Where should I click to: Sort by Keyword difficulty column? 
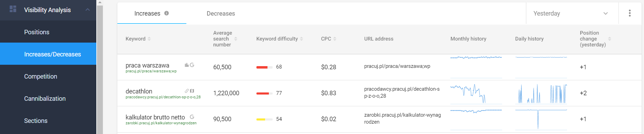coord(301,39)
